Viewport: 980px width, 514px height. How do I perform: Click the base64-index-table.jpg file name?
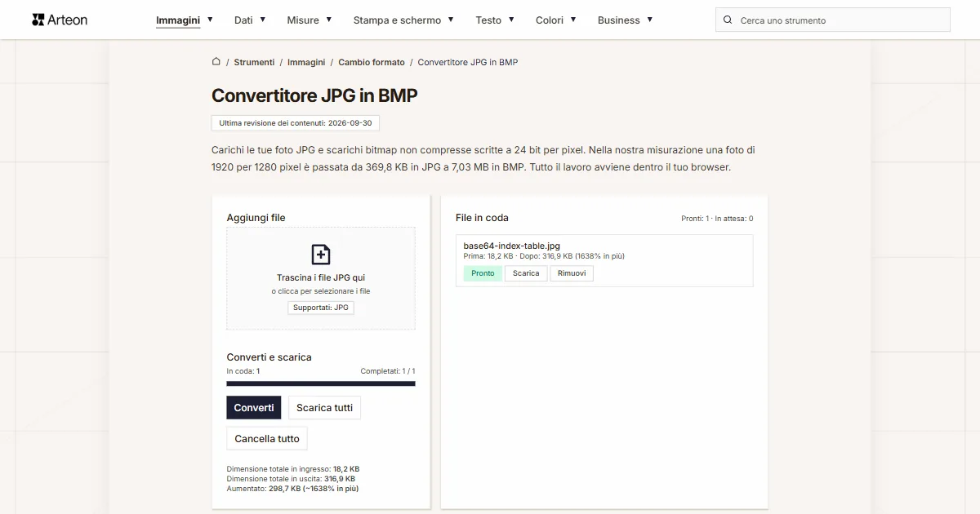tap(511, 246)
